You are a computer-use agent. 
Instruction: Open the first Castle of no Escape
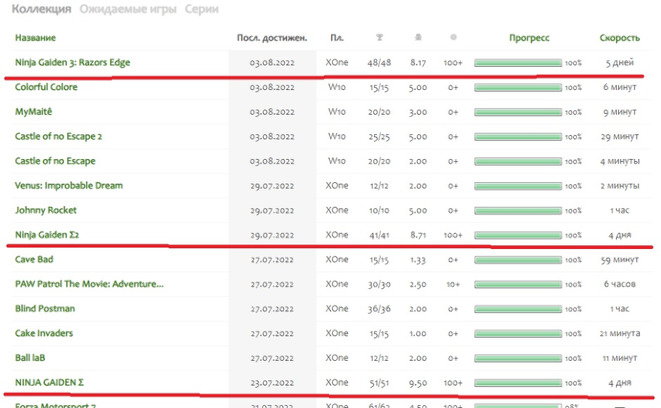point(55,161)
